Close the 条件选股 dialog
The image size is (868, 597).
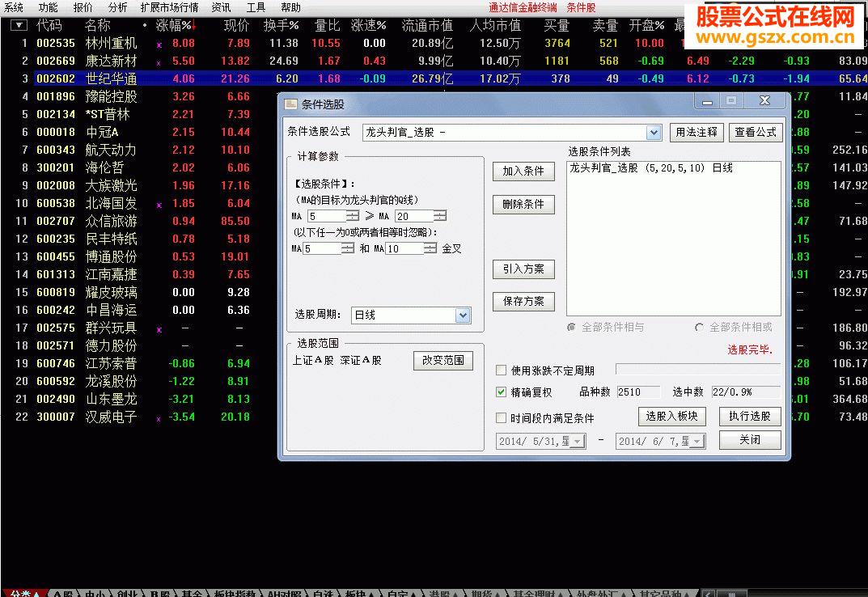tap(765, 101)
